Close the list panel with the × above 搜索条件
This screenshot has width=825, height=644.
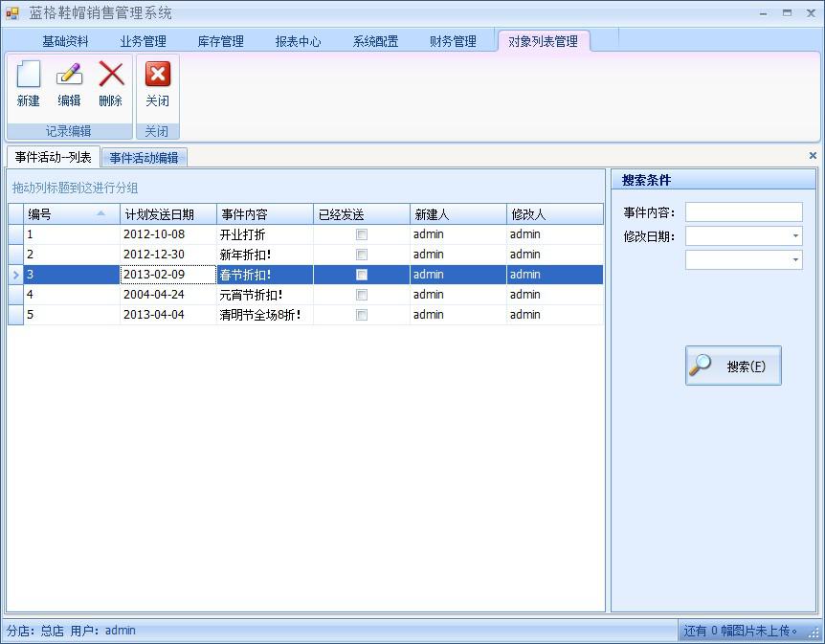tap(813, 155)
